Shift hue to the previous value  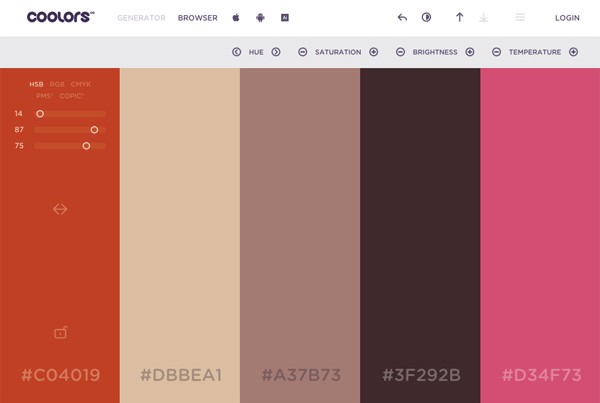point(236,52)
